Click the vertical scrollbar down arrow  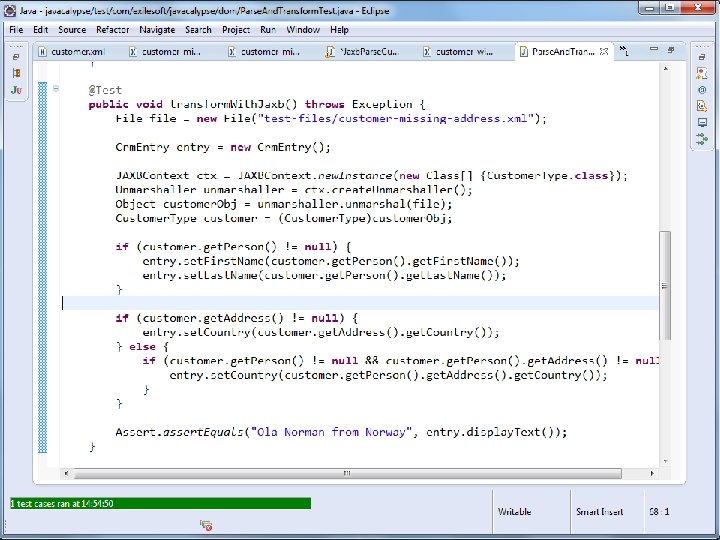point(665,461)
